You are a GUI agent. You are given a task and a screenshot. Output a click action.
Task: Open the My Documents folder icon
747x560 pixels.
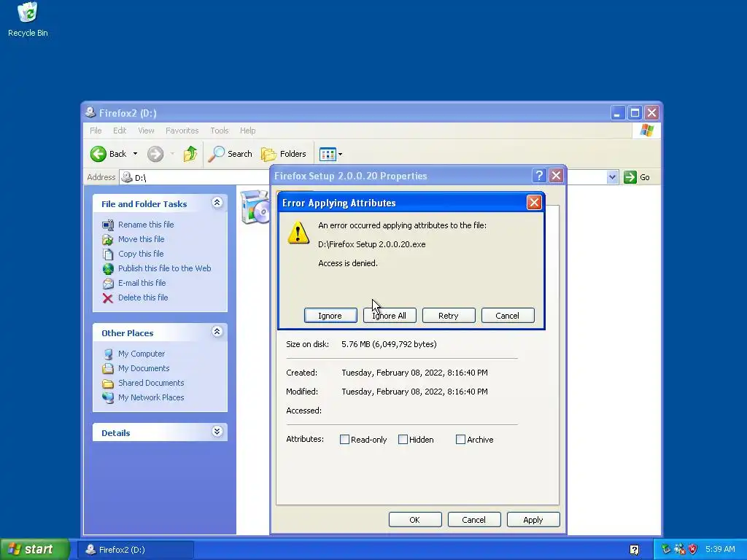pyautogui.click(x=108, y=368)
